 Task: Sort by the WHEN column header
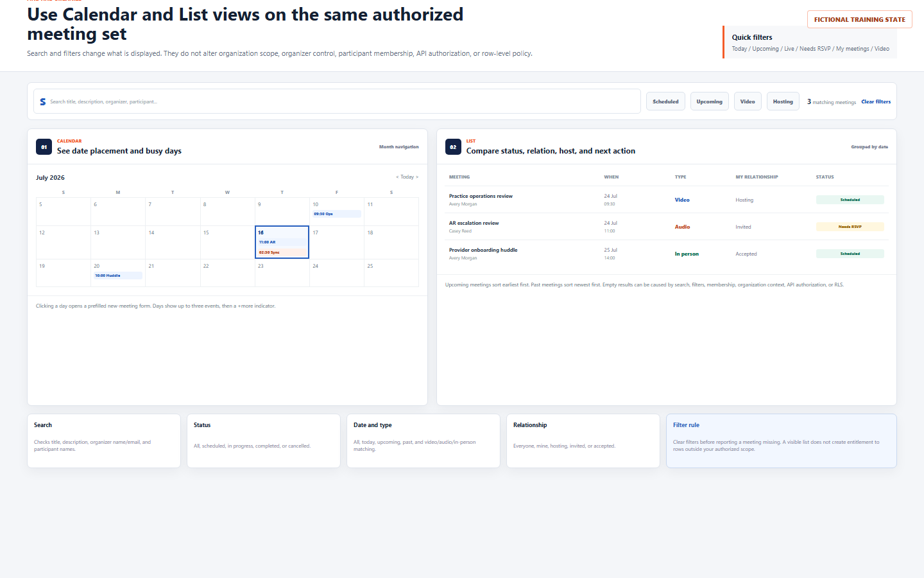(x=612, y=177)
